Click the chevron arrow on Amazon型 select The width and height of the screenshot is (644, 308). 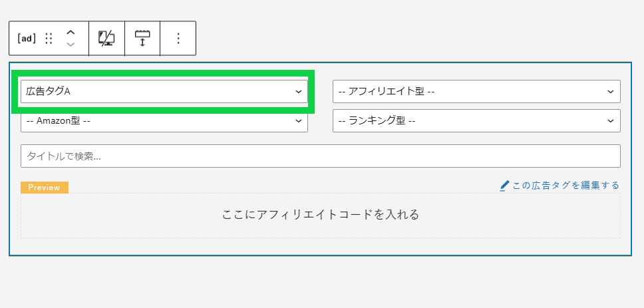tap(299, 120)
